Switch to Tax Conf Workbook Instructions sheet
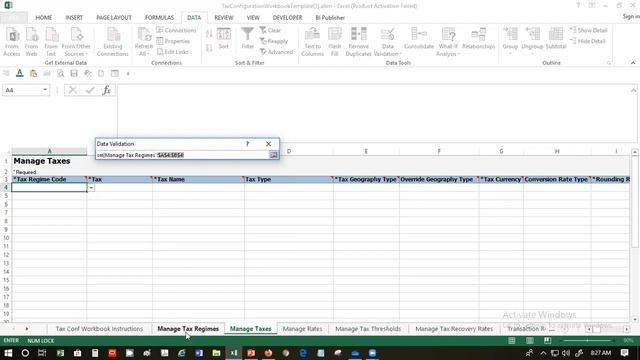 coord(99,329)
